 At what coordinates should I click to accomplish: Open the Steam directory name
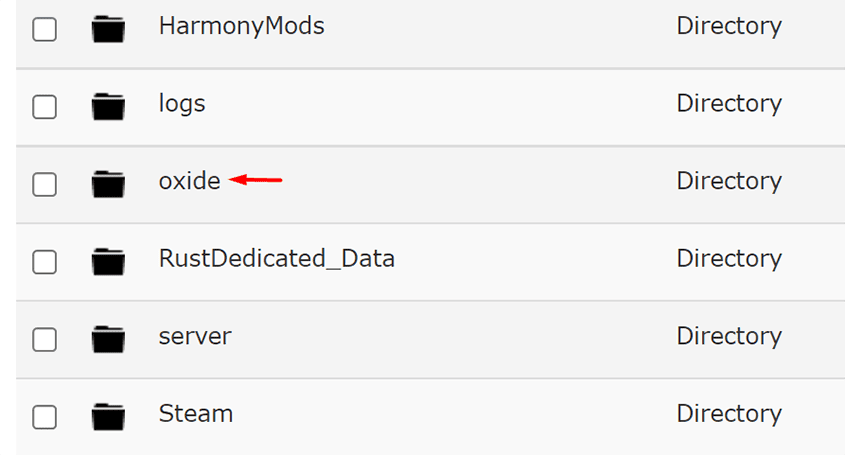coord(195,413)
